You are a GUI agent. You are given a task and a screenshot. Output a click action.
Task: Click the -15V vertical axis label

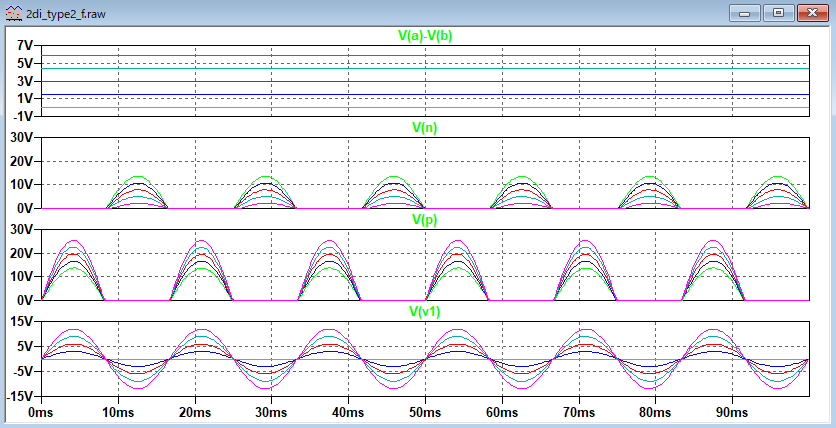click(20, 397)
